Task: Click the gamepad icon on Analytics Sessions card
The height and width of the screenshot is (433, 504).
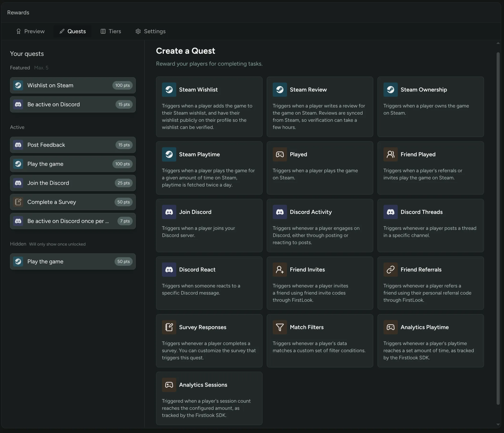Action: [x=169, y=385]
